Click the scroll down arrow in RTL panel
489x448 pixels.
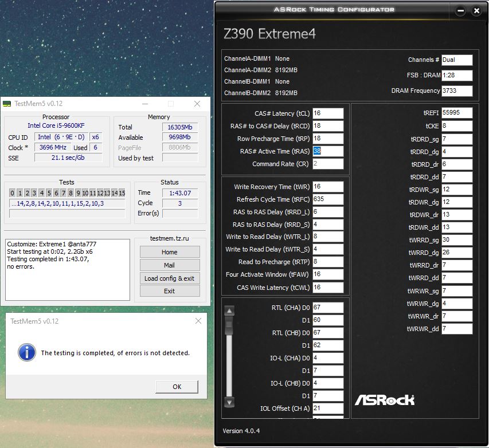tap(229, 403)
